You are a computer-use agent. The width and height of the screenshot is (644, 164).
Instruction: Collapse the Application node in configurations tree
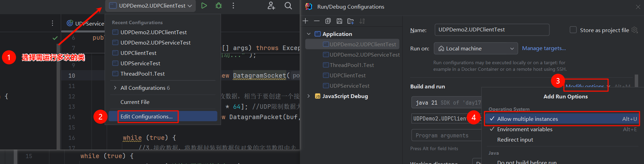pos(309,34)
